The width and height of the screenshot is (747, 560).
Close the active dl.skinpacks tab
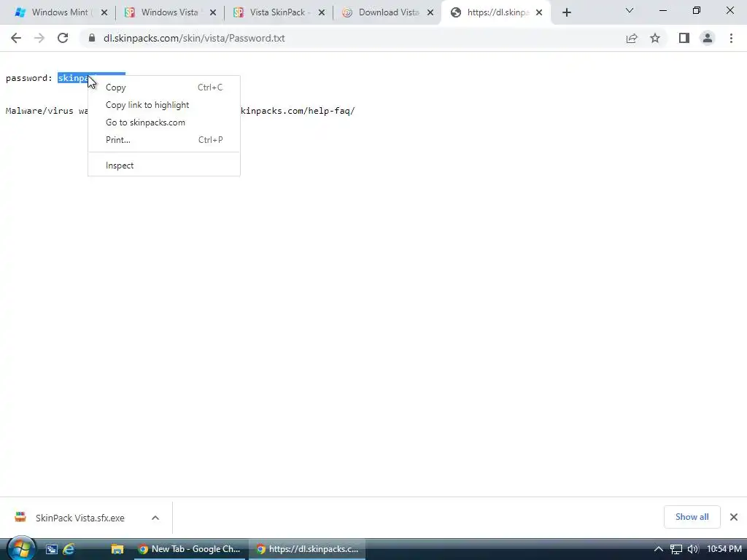[539, 13]
